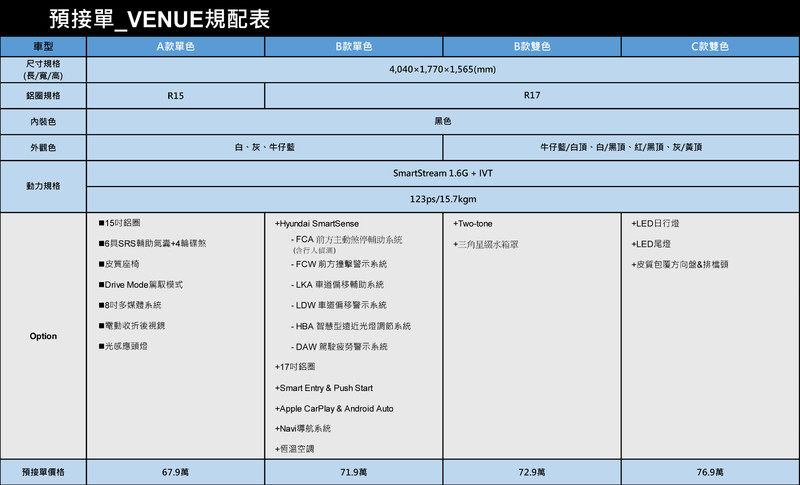Select the B款單色 column header

tap(354, 46)
